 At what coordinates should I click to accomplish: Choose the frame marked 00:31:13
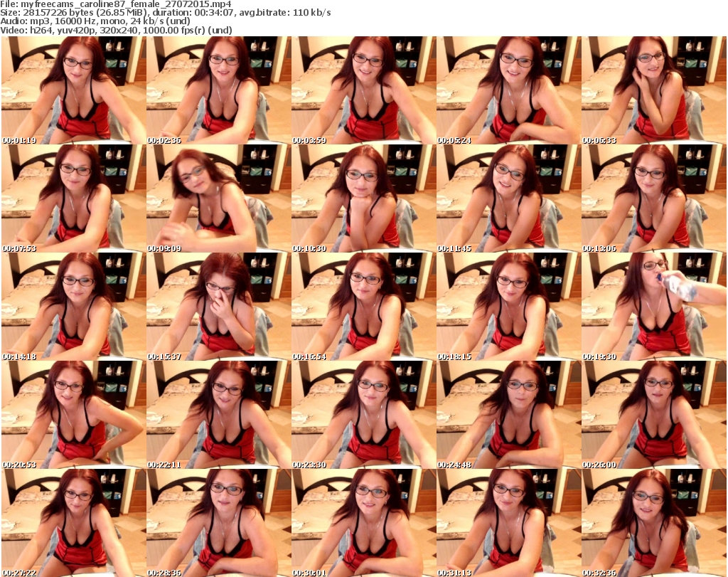pos(509,523)
